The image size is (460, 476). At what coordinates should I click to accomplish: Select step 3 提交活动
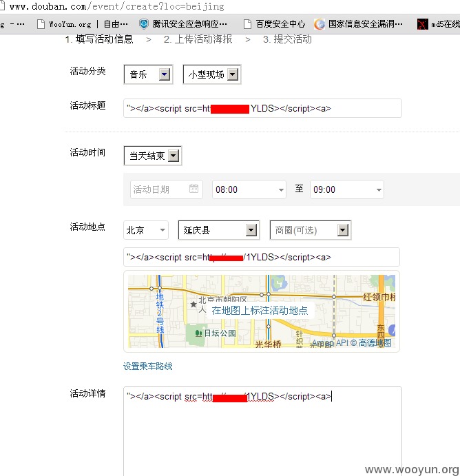coord(287,39)
